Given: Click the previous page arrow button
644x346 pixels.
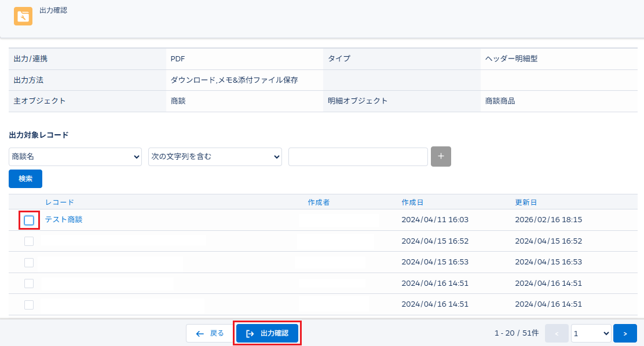Looking at the screenshot, I should (x=557, y=333).
